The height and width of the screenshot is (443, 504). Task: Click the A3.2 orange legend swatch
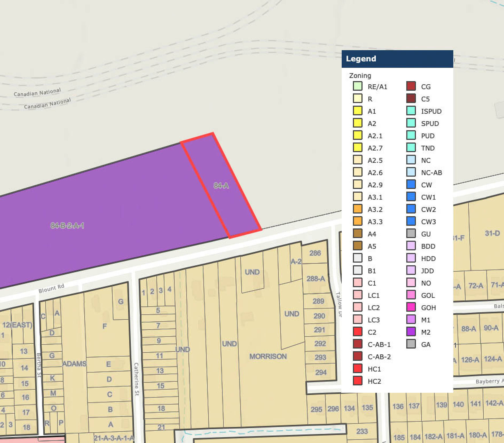[357, 209]
